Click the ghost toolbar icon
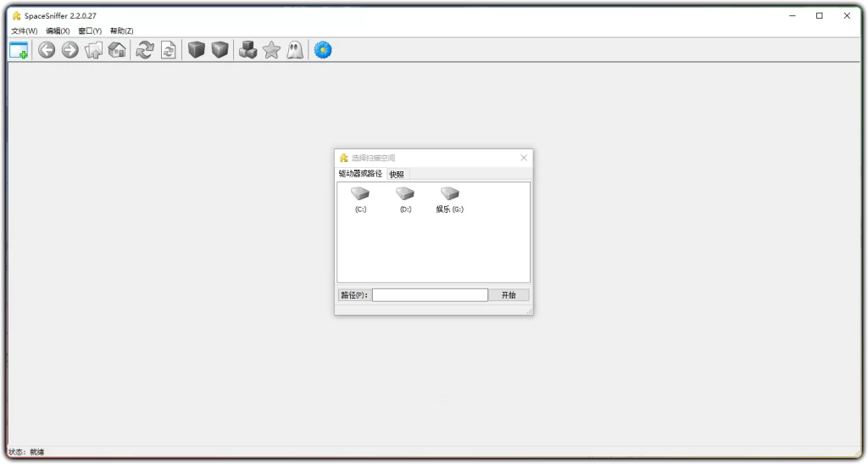The image size is (868, 464). coord(295,50)
